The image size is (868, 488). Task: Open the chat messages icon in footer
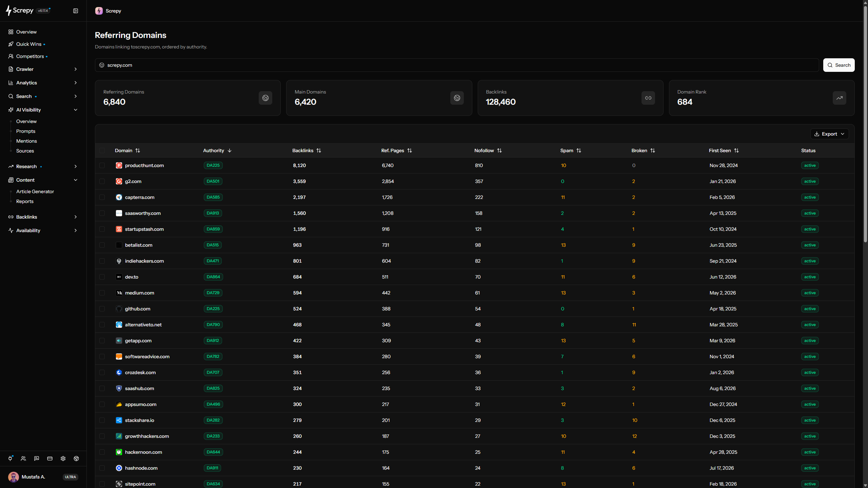coord(37,459)
